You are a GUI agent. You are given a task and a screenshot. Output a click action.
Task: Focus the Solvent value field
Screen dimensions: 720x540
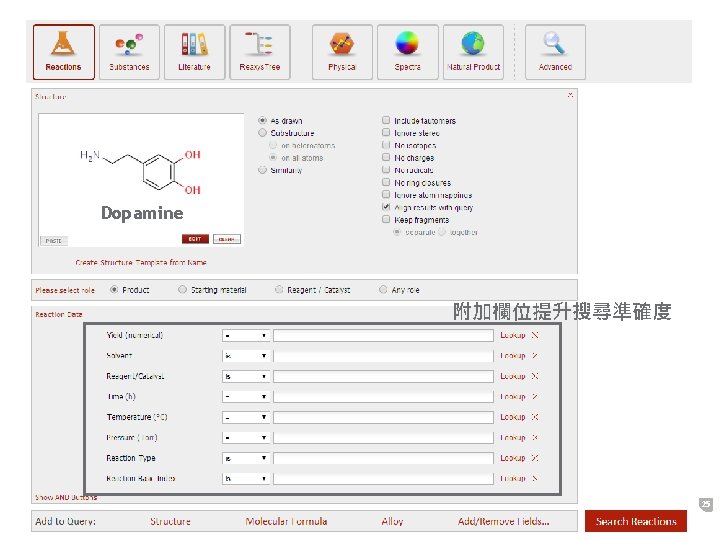[383, 356]
